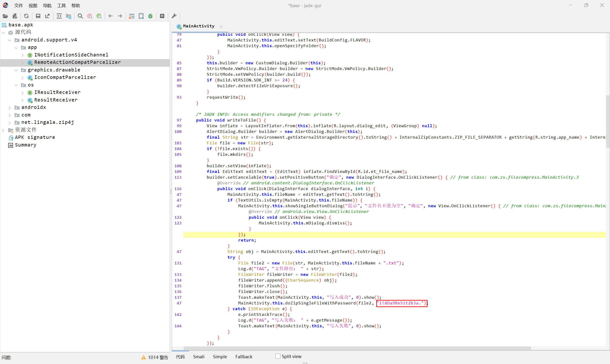Collapse the app package node

tap(16, 48)
